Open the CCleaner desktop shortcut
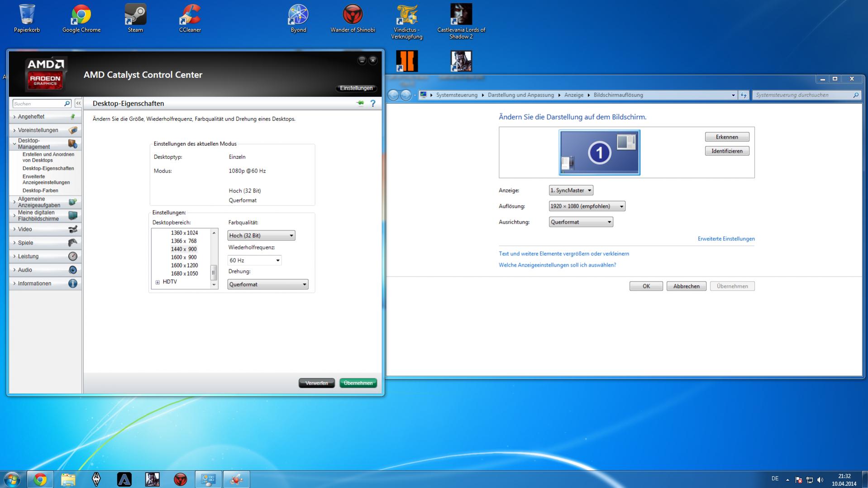This screenshot has height=488, width=868. [x=190, y=19]
